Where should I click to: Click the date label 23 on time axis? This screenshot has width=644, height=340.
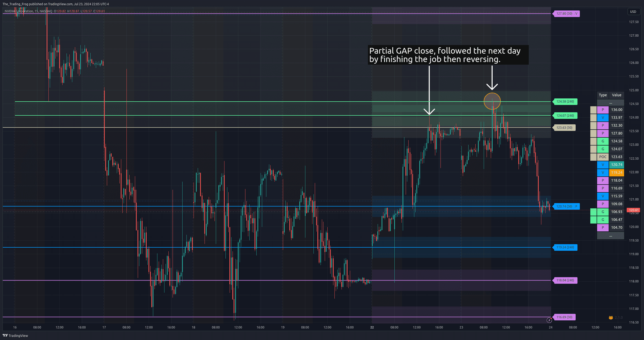pyautogui.click(x=461, y=327)
